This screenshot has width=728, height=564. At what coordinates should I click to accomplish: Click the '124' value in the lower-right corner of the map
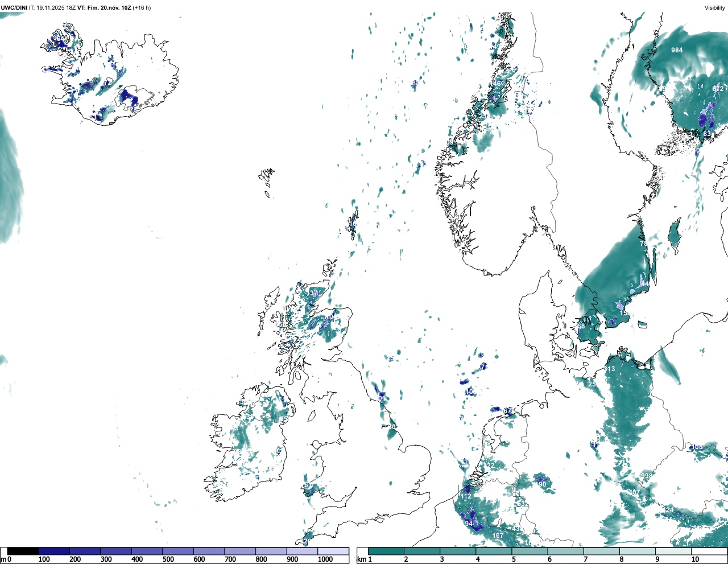668,510
